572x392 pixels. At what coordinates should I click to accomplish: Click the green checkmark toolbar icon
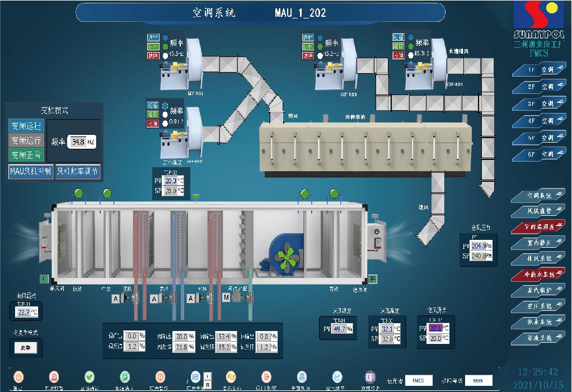pos(89,376)
